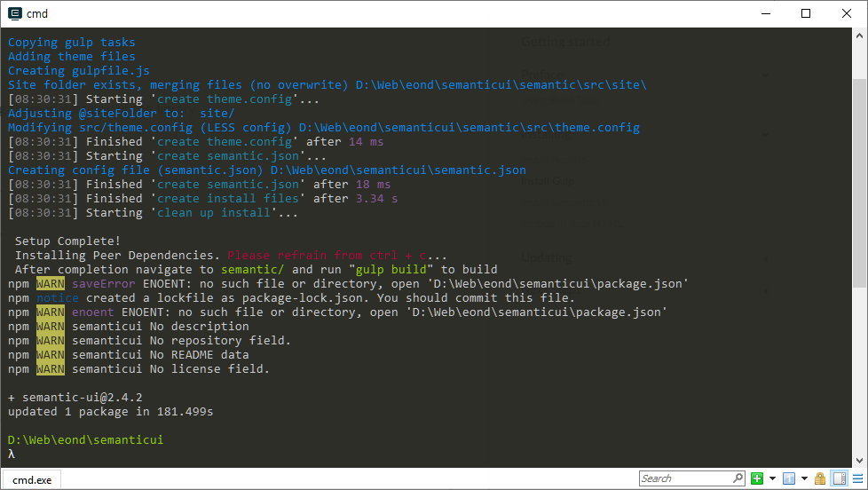Close the cmd window
This screenshot has width=868, height=490.
pyautogui.click(x=847, y=13)
